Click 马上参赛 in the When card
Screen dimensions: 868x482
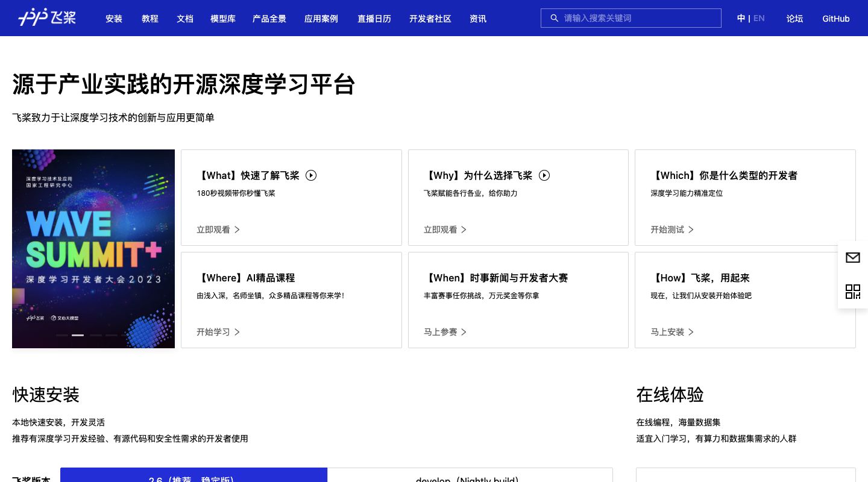pos(441,332)
